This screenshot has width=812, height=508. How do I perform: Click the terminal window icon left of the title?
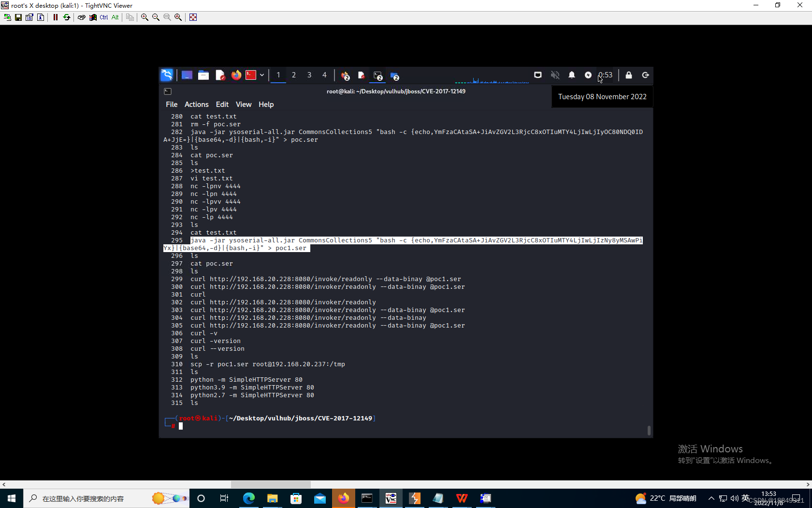pyautogui.click(x=168, y=91)
